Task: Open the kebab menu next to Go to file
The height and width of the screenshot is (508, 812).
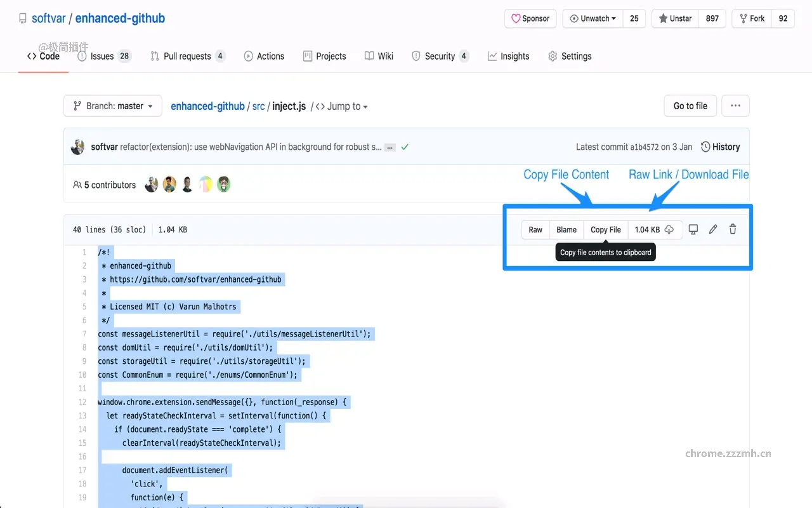Action: [x=735, y=105]
